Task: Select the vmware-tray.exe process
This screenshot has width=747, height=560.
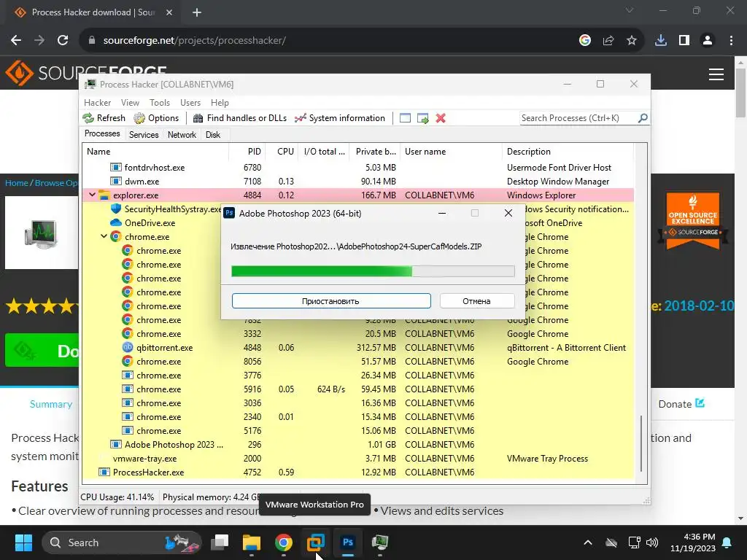Action: pos(358,458)
